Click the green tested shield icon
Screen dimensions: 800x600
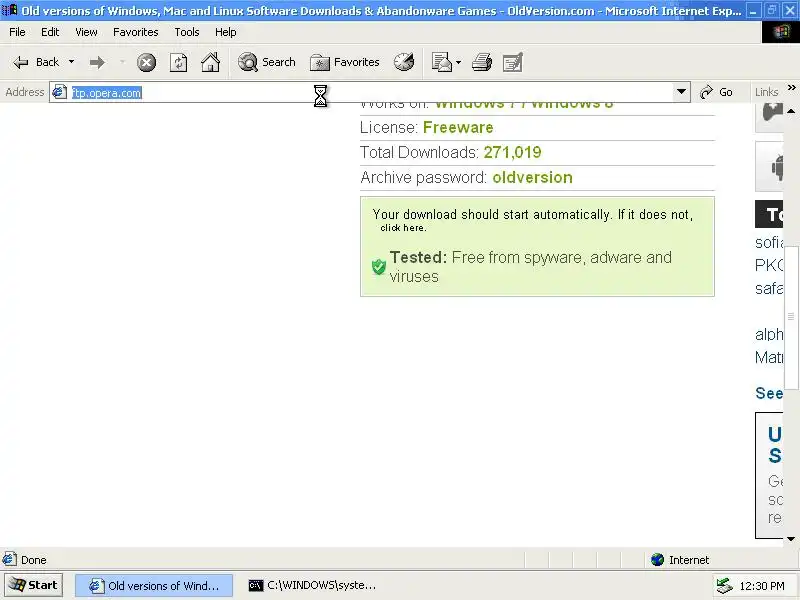[379, 266]
